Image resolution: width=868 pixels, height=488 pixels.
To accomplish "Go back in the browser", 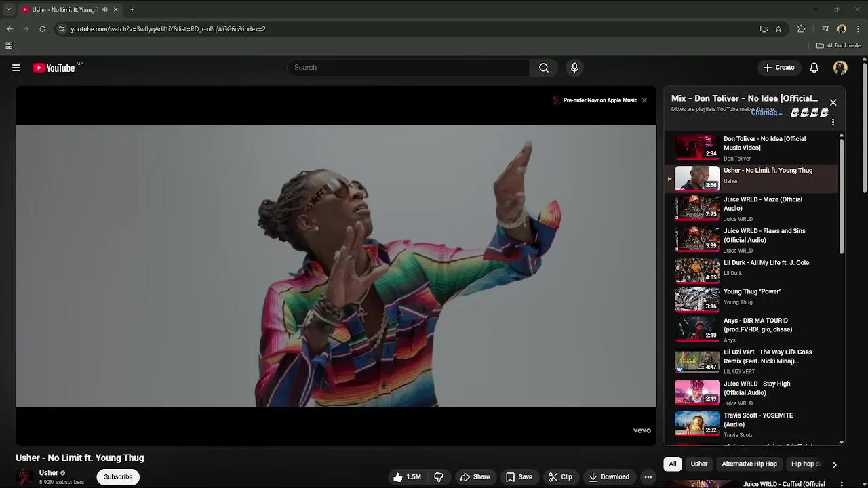I will [9, 28].
